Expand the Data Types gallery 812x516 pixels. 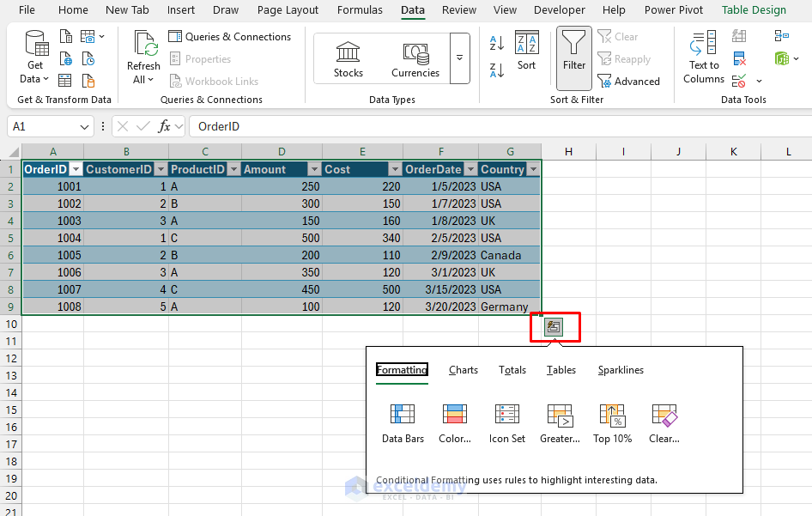[460, 58]
